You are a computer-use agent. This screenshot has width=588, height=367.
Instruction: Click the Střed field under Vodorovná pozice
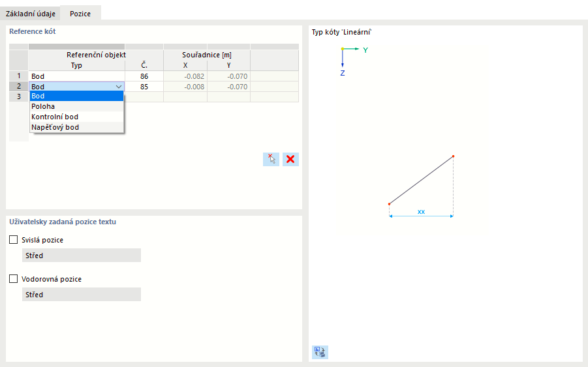click(82, 295)
